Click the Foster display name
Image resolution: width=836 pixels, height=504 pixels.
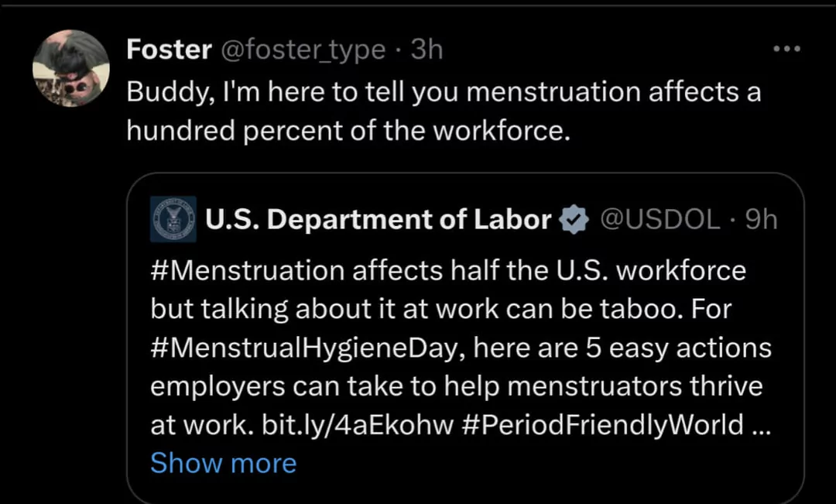169,50
